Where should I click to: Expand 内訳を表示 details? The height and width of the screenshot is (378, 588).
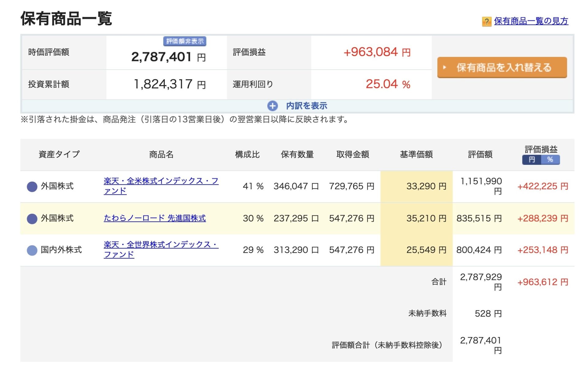tap(307, 106)
